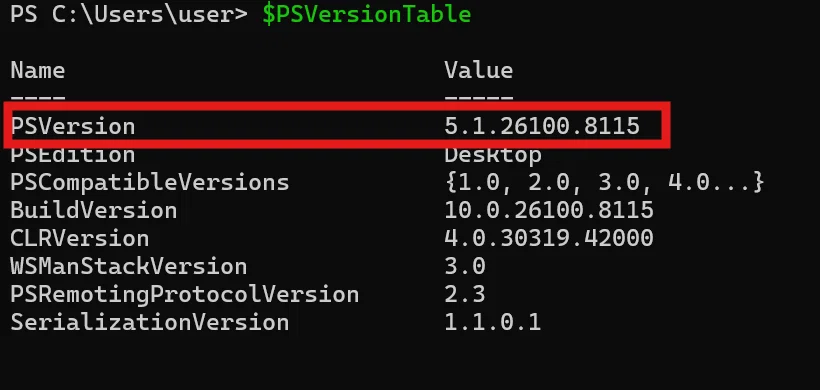Click the PSRemotingProtocolVersion property name
Image resolution: width=820 pixels, height=390 pixels.
[x=185, y=295]
